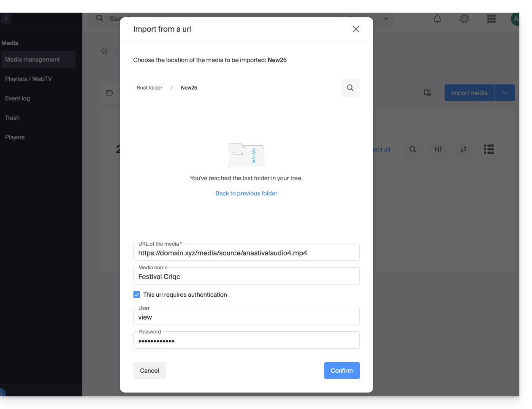
Task: Click the Confirm button
Action: tap(342, 371)
